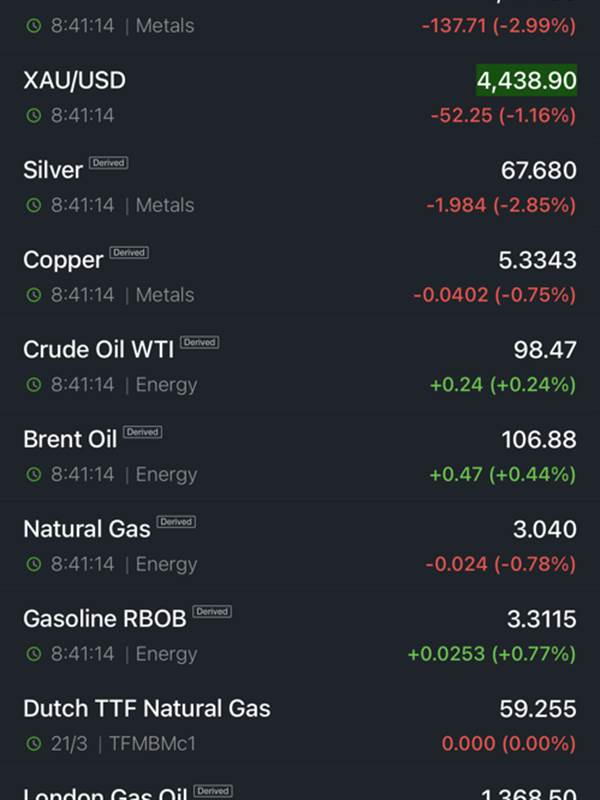Image resolution: width=600 pixels, height=800 pixels.
Task: Tap the clock icon under Natural Gas
Action: [33, 565]
